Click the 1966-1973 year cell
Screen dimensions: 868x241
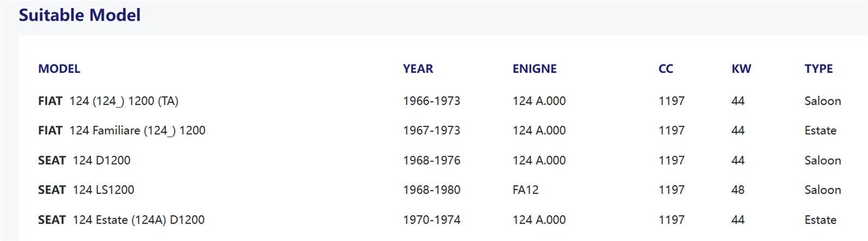(431, 101)
